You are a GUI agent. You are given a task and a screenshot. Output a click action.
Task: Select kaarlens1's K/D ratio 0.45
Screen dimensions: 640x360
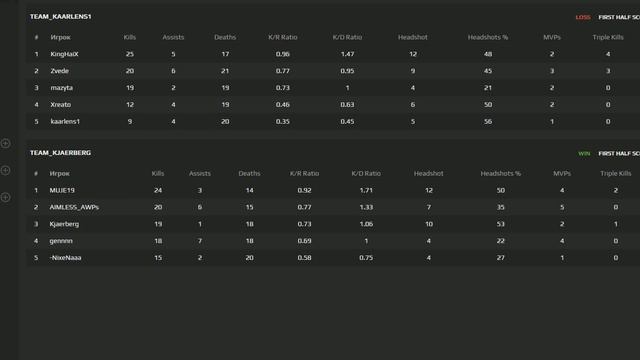tap(347, 121)
